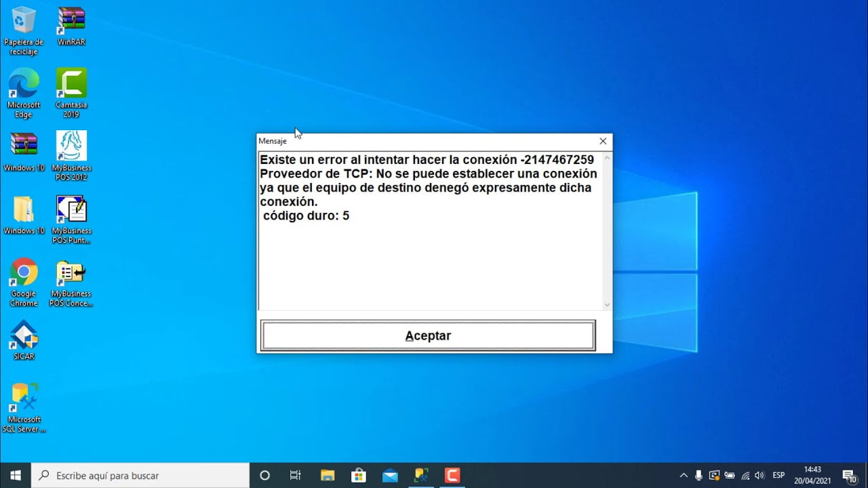Click the Aceptar button in the dialog
The height and width of the screenshot is (488, 868).
[x=428, y=335]
